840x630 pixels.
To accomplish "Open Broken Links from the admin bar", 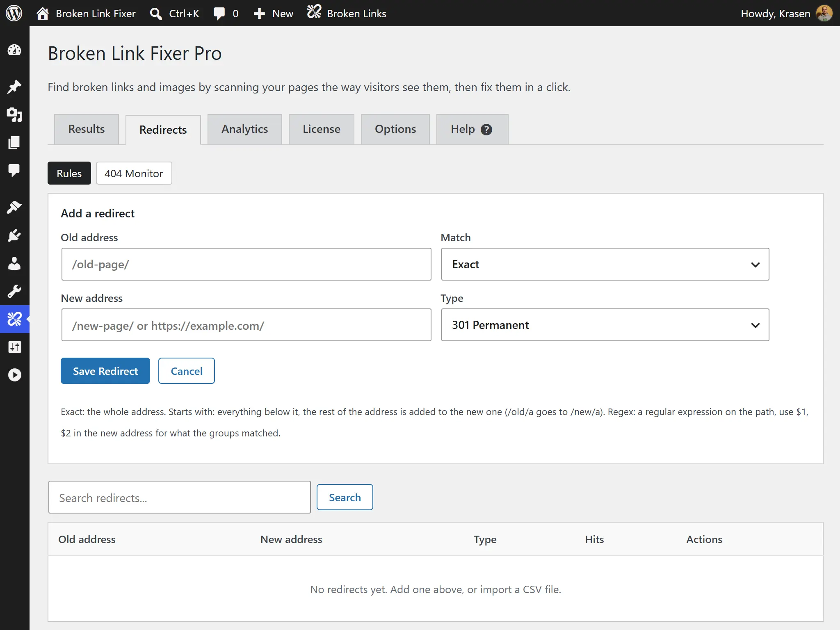I will (347, 14).
